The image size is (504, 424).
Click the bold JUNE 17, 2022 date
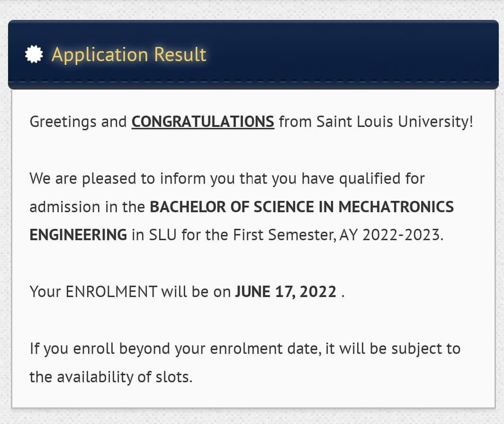[x=286, y=292]
